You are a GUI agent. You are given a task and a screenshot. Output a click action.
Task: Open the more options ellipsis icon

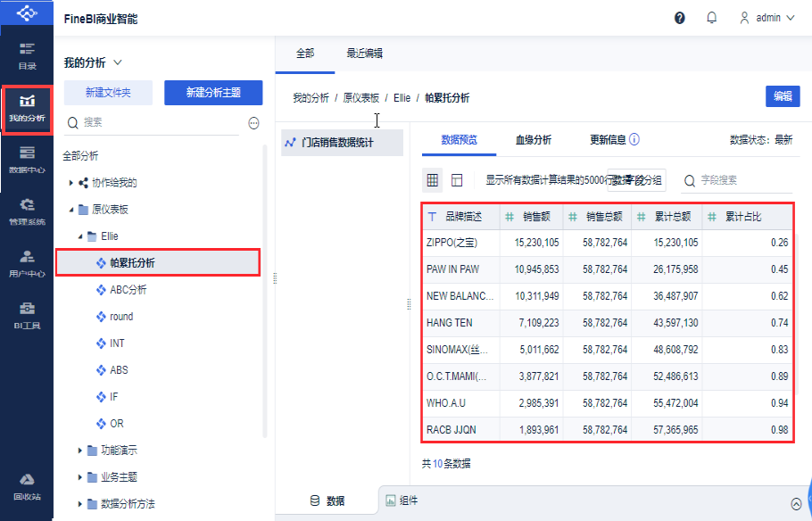coord(253,123)
